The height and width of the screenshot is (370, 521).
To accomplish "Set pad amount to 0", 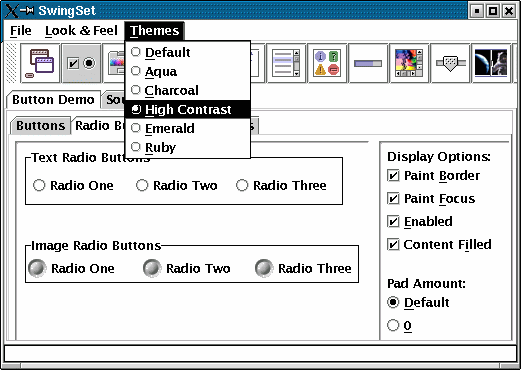I will point(399,325).
